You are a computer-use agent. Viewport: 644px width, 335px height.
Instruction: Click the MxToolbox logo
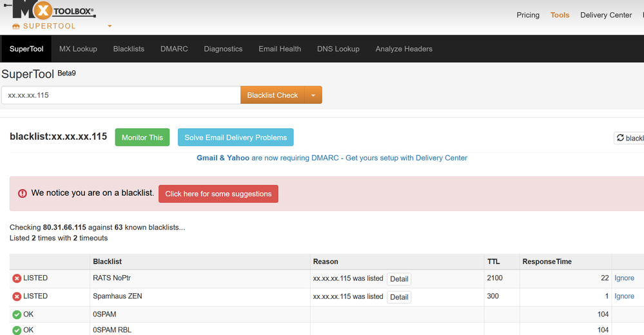click(54, 11)
